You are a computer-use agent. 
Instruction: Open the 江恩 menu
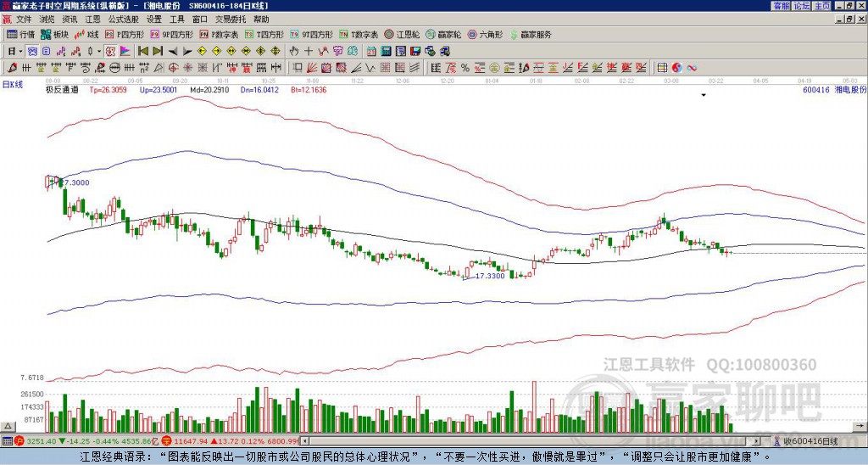[92, 20]
